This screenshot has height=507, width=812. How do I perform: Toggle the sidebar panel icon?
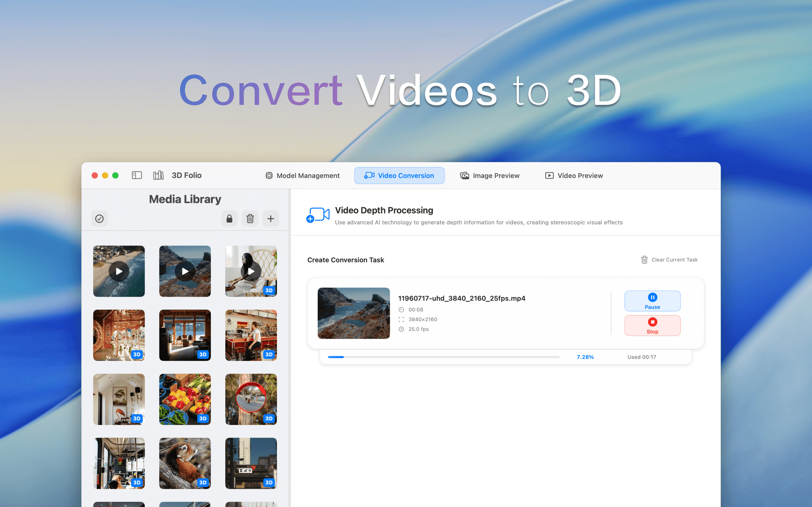pos(137,175)
